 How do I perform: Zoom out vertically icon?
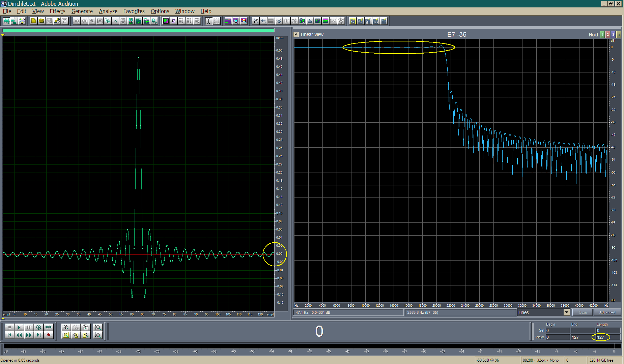98,335
